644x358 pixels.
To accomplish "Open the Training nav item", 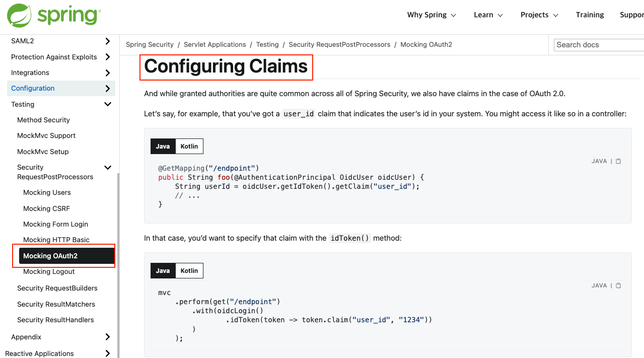I will 590,15.
